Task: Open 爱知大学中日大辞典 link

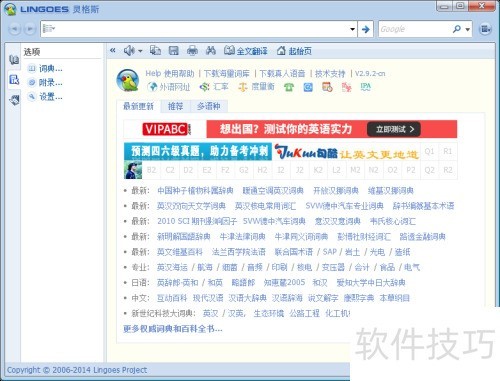Action: pyautogui.click(x=371, y=282)
